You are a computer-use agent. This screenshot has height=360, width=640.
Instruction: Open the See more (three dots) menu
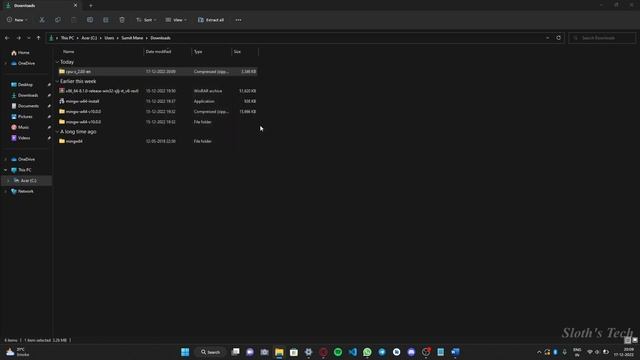tap(238, 20)
